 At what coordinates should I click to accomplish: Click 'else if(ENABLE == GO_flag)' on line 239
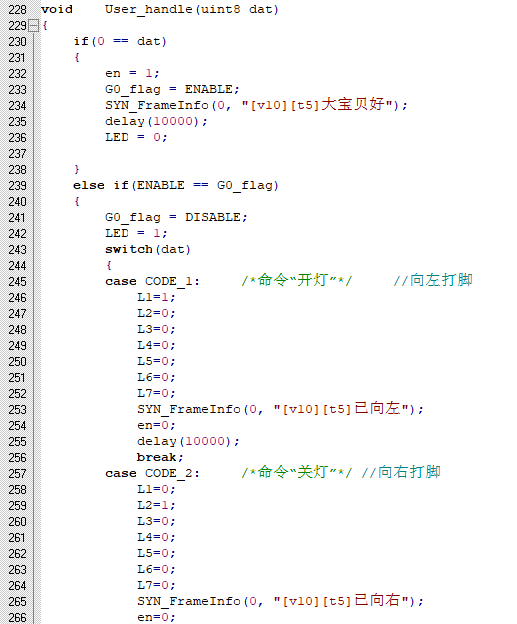[176, 185]
